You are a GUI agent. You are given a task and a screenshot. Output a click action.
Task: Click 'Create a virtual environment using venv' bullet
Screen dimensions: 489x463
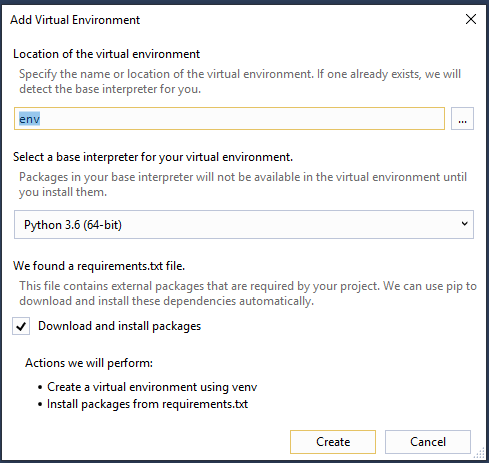coord(152,387)
